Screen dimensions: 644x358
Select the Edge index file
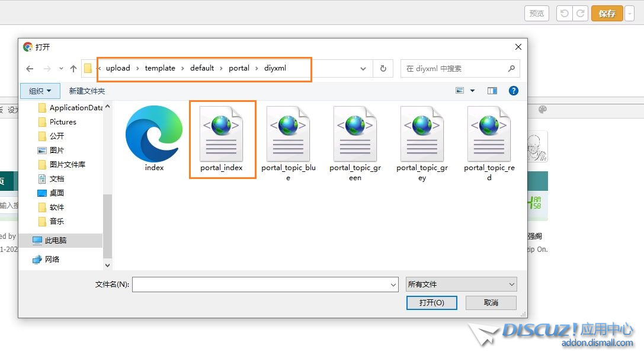tap(154, 135)
